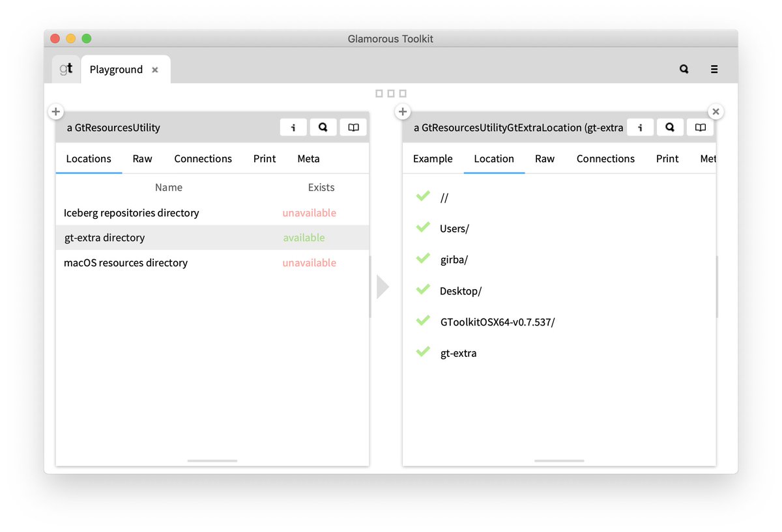Switch to Raw tab in right pane
Screen dimensions: 782x532
(x=545, y=159)
